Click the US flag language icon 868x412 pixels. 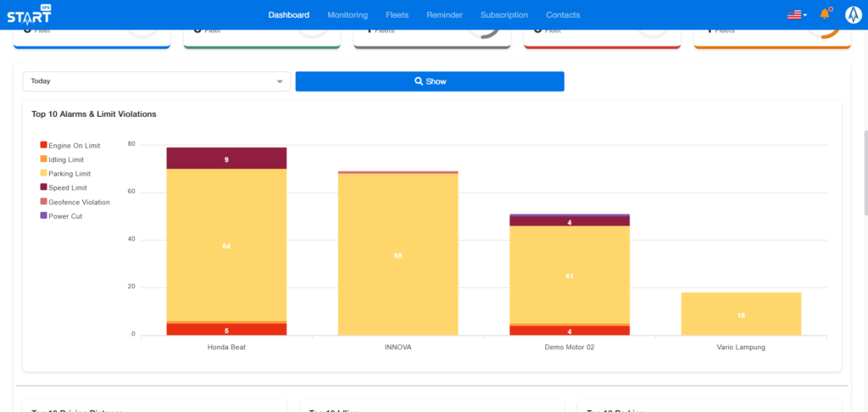coord(793,14)
